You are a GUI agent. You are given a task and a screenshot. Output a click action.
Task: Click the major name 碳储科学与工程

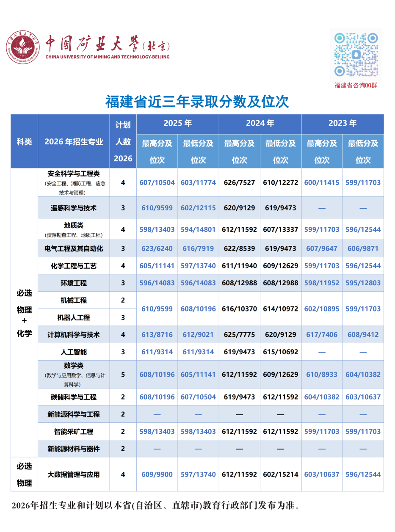pos(74,397)
